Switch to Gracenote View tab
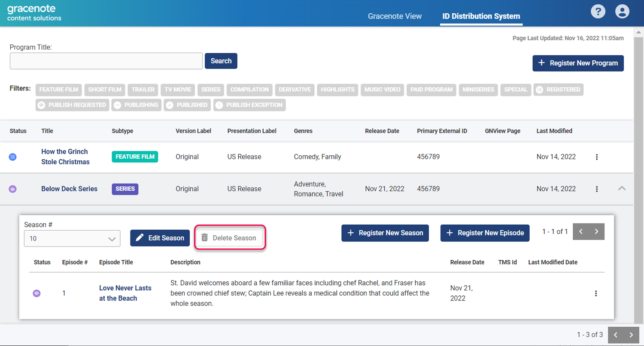644x346 pixels. (x=395, y=16)
